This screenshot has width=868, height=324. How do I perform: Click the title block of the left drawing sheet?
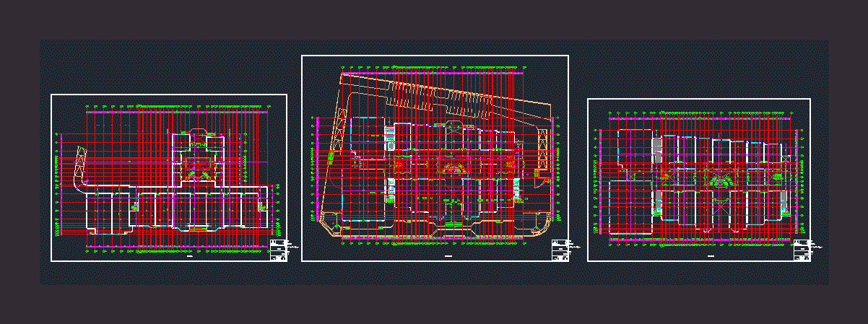[x=277, y=250]
